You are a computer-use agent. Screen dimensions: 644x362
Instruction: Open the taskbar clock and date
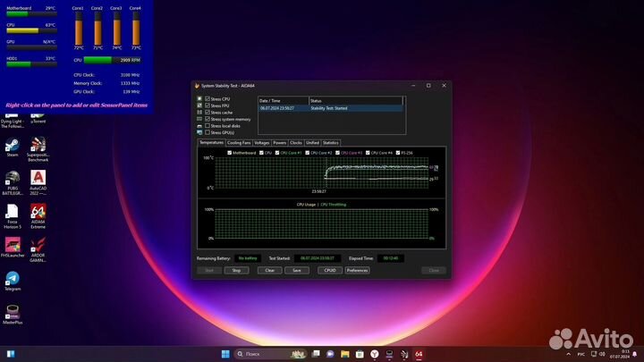point(620,354)
